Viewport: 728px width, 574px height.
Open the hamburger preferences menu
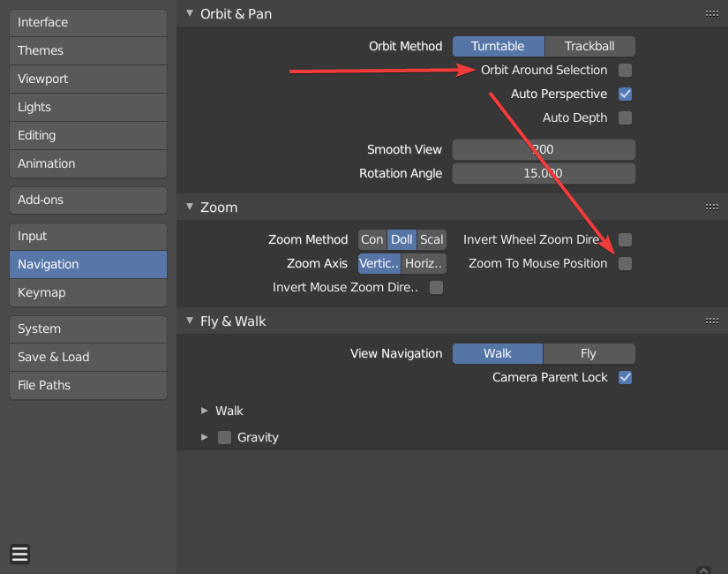point(20,554)
